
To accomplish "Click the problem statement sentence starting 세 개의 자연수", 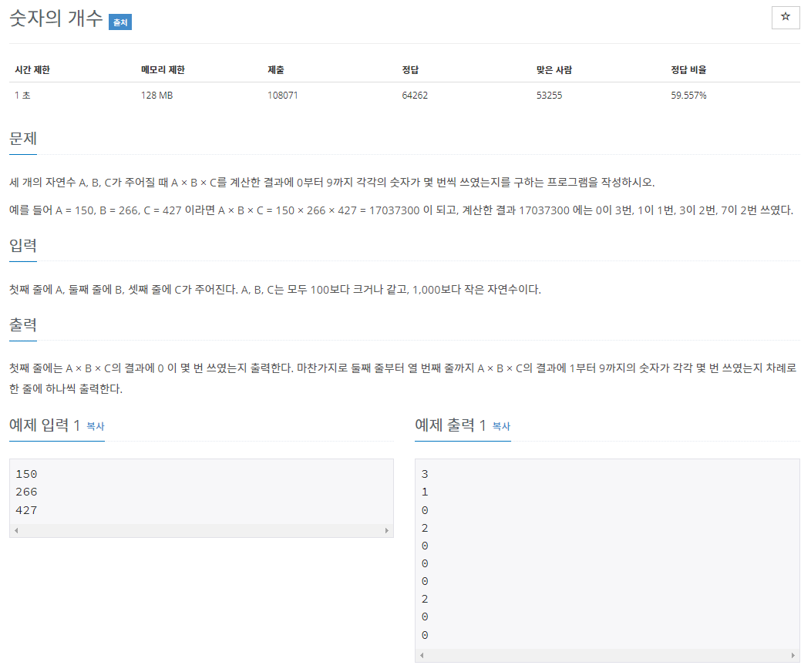I will [332, 183].
